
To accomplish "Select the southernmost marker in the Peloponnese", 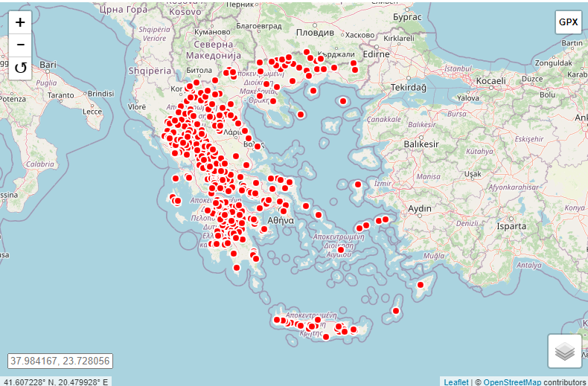I will (237, 268).
